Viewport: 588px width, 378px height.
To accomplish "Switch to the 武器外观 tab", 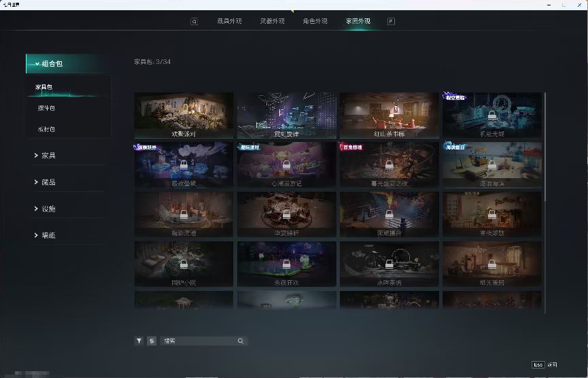I will (272, 21).
